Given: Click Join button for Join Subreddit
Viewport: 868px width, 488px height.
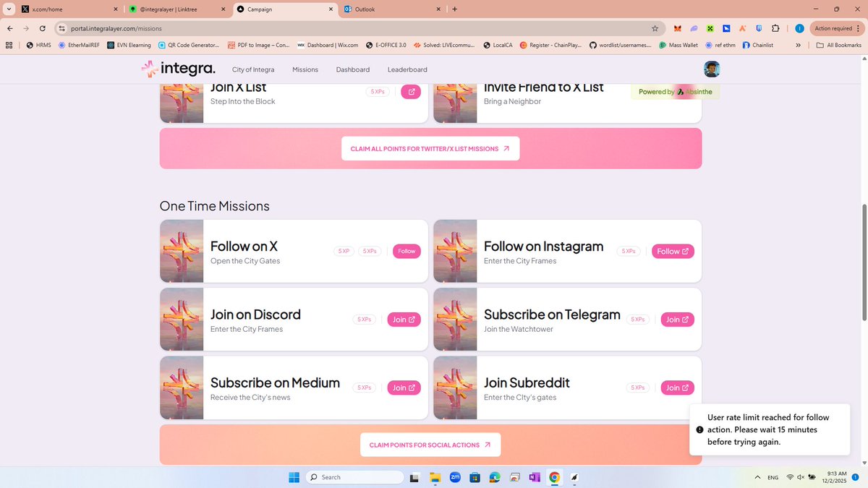Looking at the screenshot, I should pyautogui.click(x=678, y=388).
